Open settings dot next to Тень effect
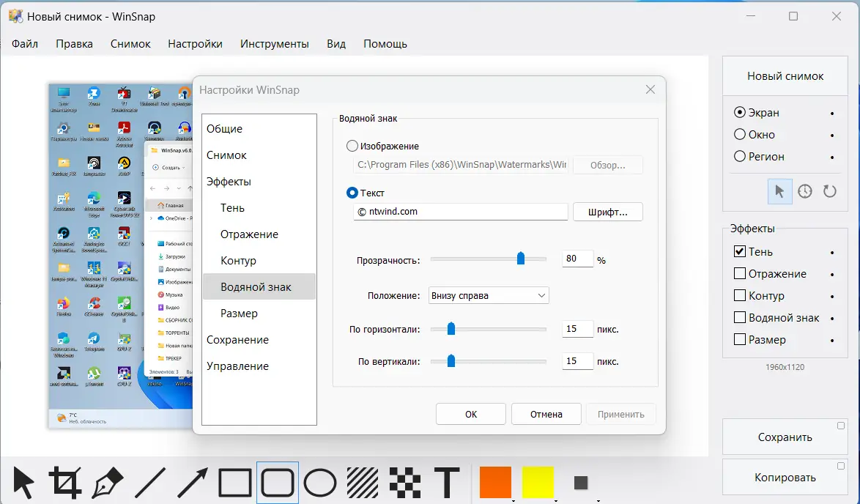The image size is (860, 504). [832, 252]
